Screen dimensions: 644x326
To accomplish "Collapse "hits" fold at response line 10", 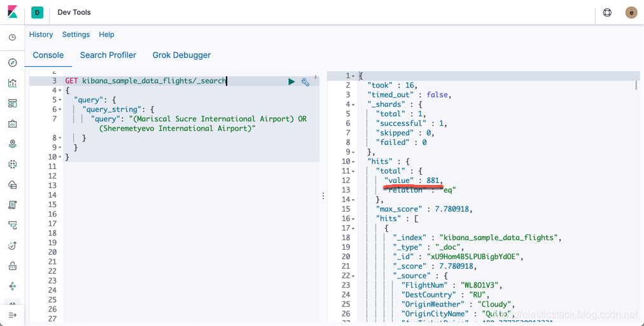I will pos(353,161).
